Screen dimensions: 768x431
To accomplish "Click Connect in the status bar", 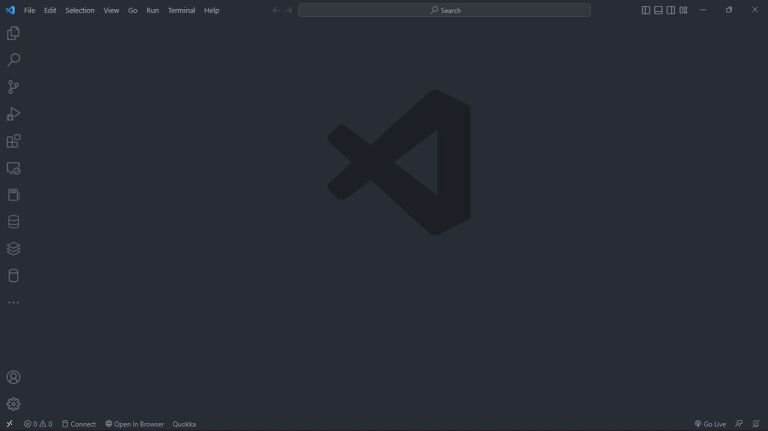I will 79,424.
